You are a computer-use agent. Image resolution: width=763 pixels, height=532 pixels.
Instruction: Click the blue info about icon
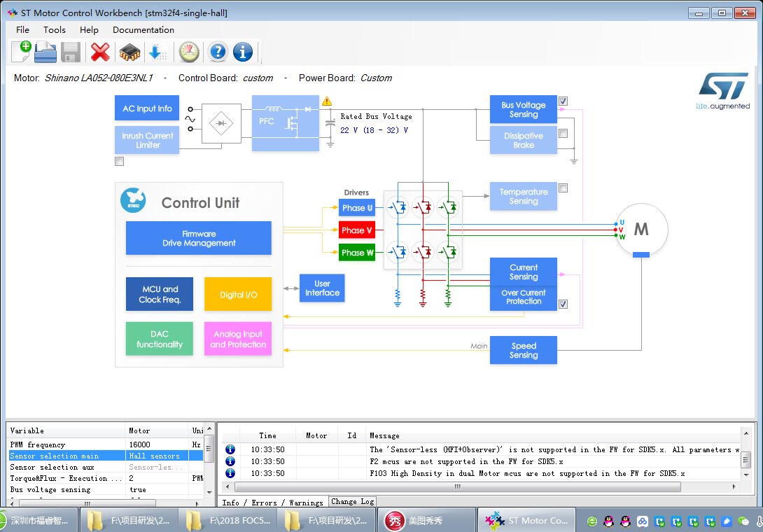[x=242, y=52]
